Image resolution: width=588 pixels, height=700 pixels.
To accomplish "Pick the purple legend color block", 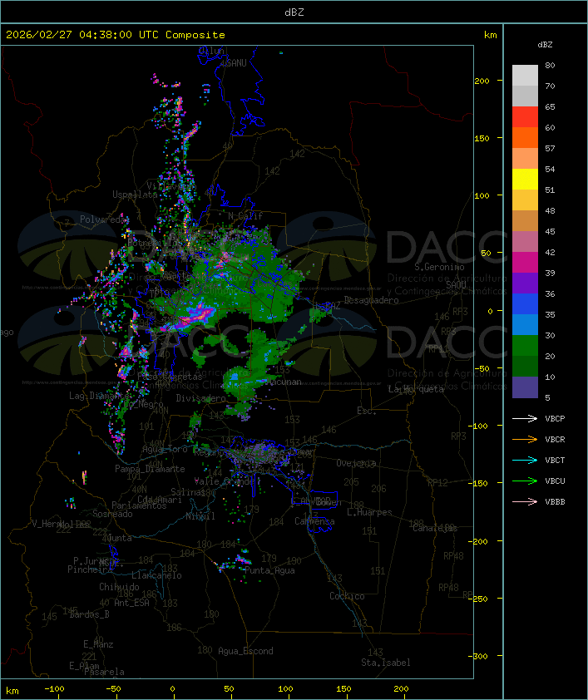I will 525,283.
